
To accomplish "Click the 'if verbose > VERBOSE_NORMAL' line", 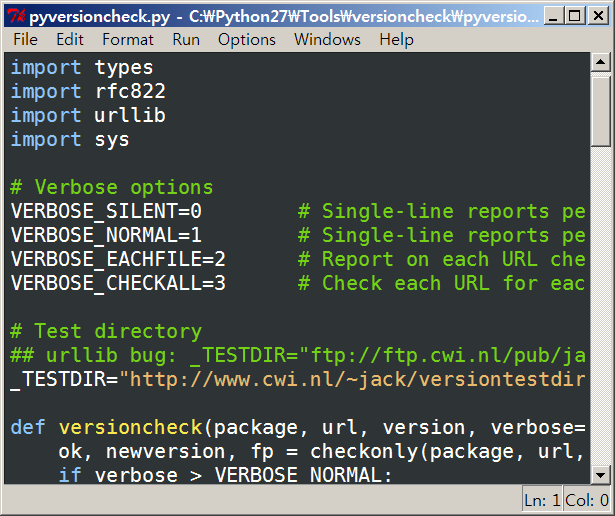I will tap(225, 475).
